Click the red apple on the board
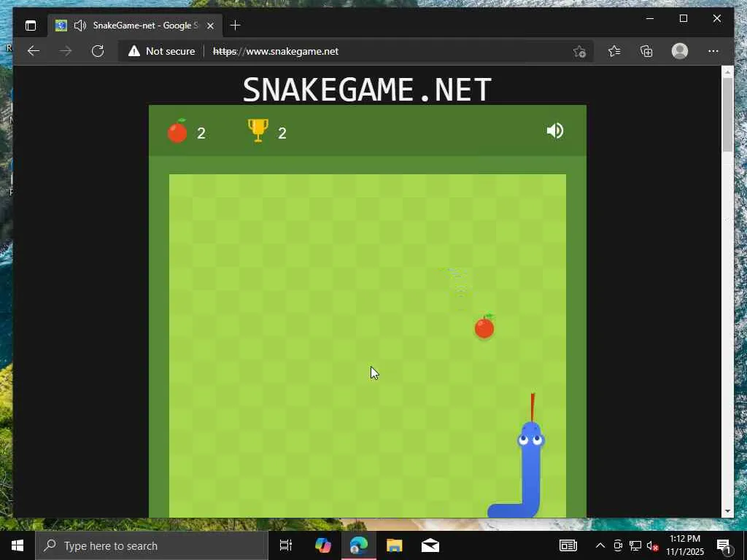 click(484, 327)
